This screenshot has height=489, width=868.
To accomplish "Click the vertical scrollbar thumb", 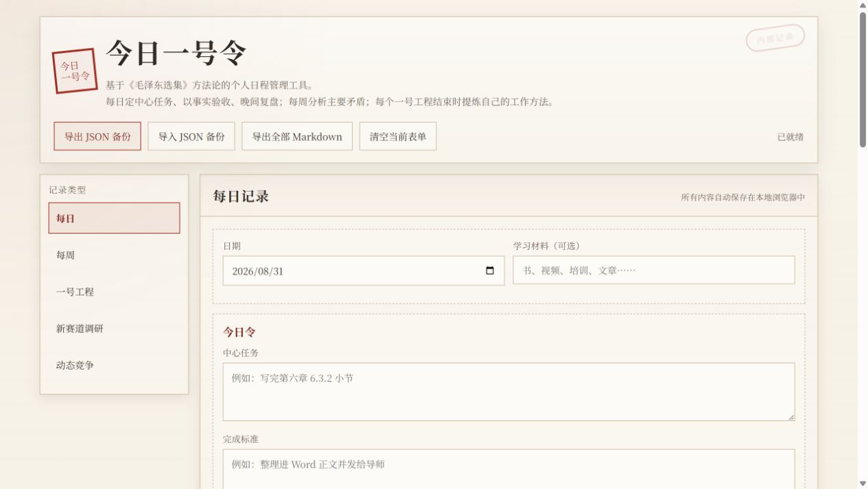I will coord(863,79).
